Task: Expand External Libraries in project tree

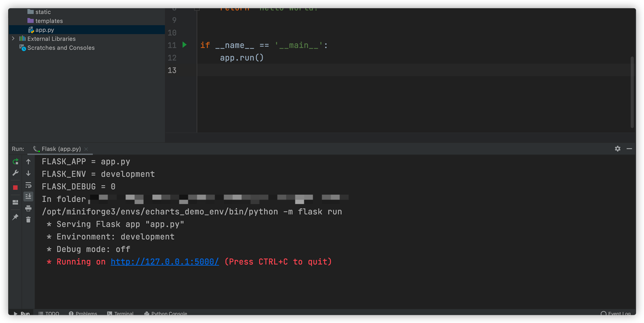Action: pyautogui.click(x=13, y=39)
